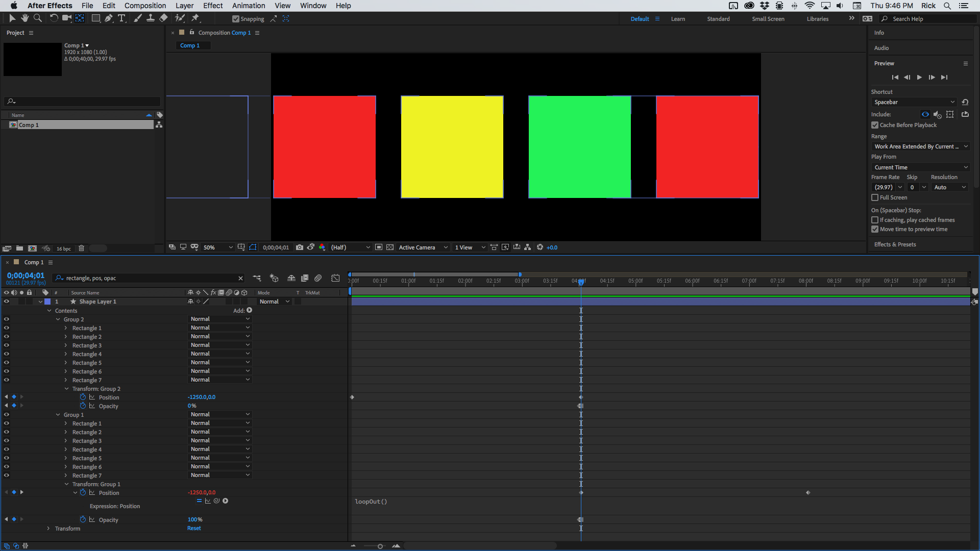Image resolution: width=980 pixels, height=551 pixels.
Task: Open the Active Camera view dropdown
Action: (423, 247)
